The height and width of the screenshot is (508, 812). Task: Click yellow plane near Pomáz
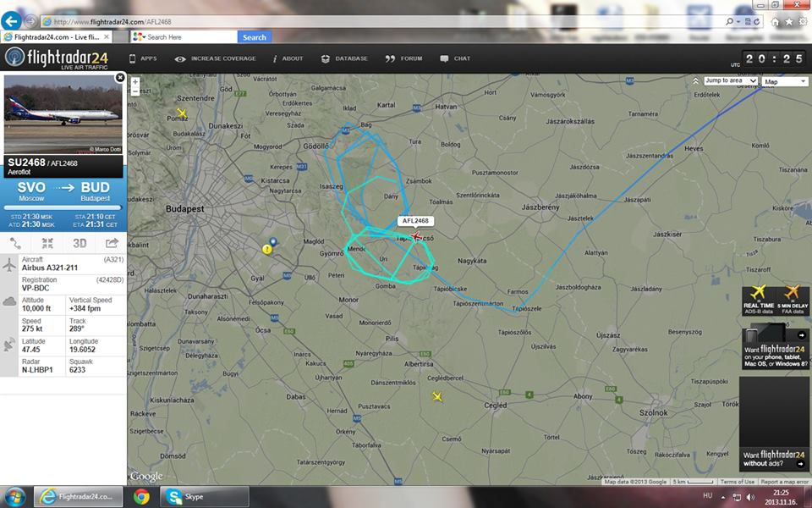pyautogui.click(x=181, y=113)
